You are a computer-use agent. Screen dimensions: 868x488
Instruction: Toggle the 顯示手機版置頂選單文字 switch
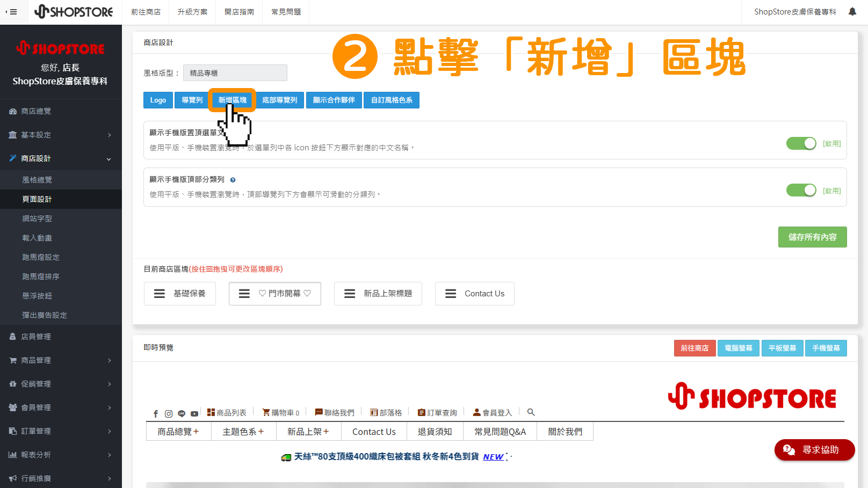click(x=801, y=143)
